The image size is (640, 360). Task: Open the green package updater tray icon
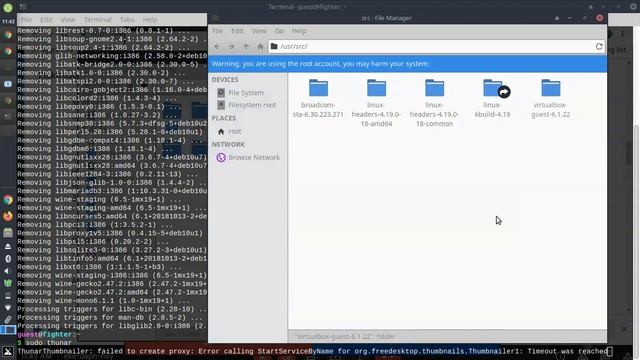[x=8, y=283]
